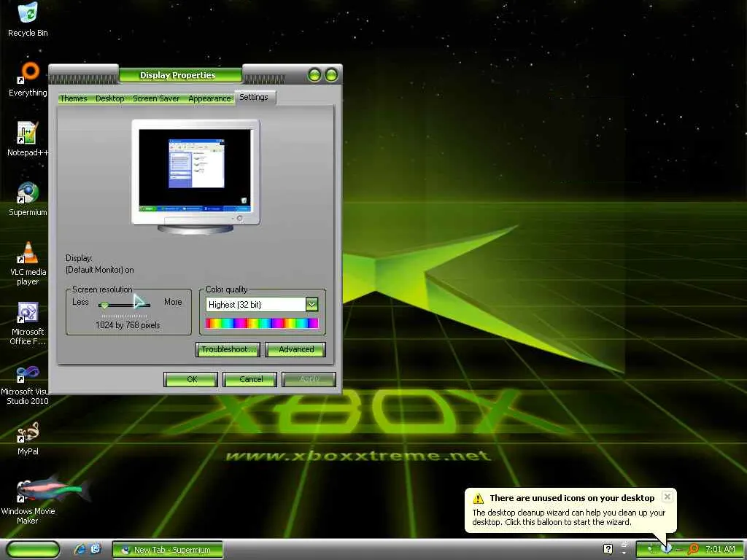Open the Recycle Bin desktop icon
The width and height of the screenshot is (747, 560).
click(x=28, y=19)
